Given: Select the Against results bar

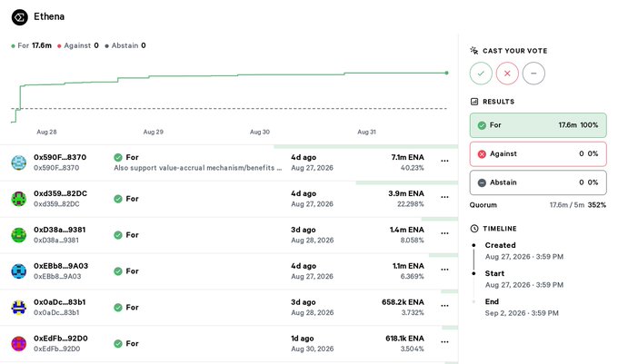Looking at the screenshot, I should tap(538, 154).
